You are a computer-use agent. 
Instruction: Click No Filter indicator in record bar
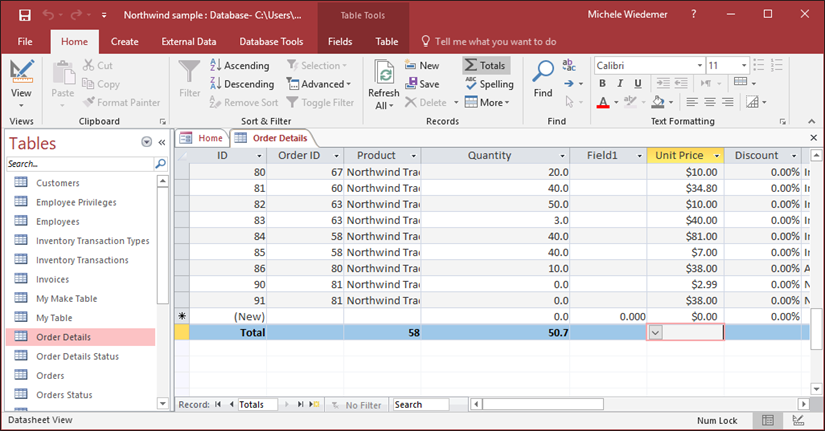click(357, 405)
